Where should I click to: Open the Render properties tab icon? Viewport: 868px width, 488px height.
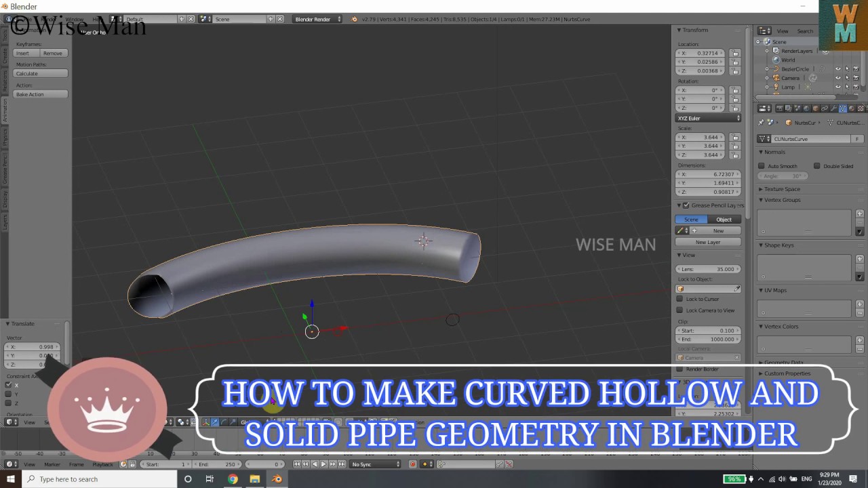[x=779, y=108]
